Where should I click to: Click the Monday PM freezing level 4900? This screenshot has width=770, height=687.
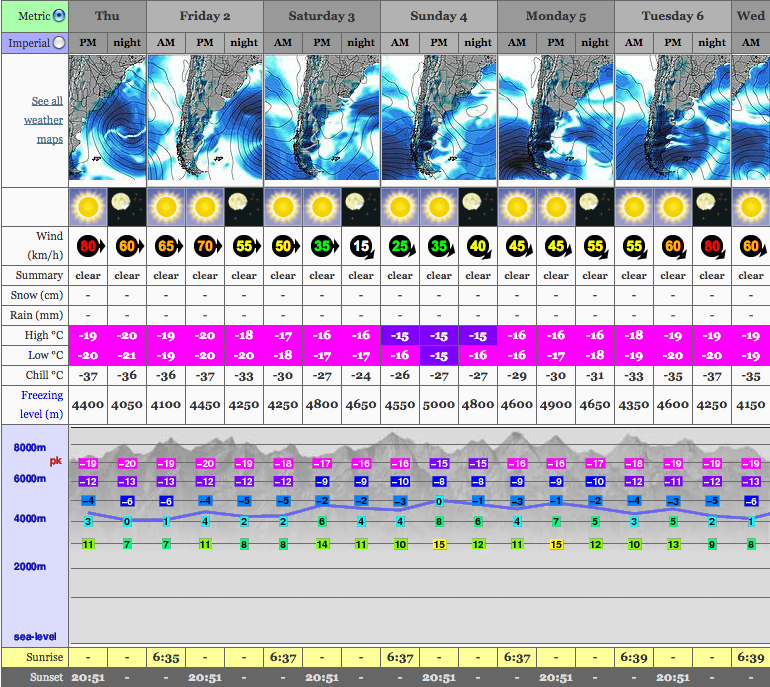[556, 405]
